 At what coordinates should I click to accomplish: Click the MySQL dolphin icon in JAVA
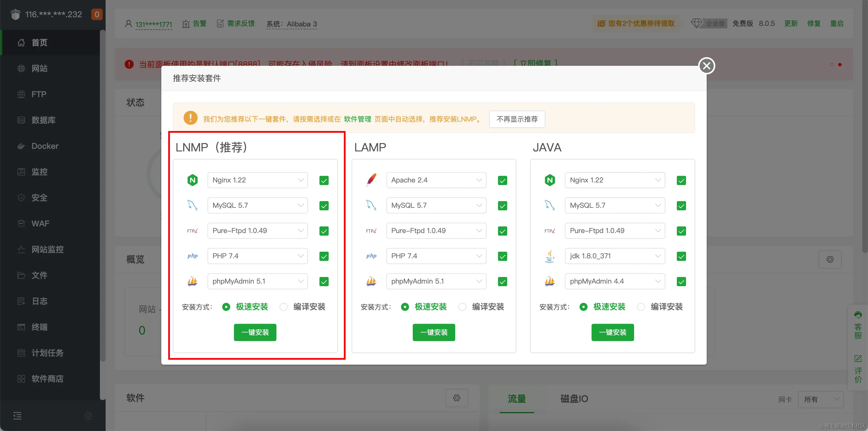point(550,205)
